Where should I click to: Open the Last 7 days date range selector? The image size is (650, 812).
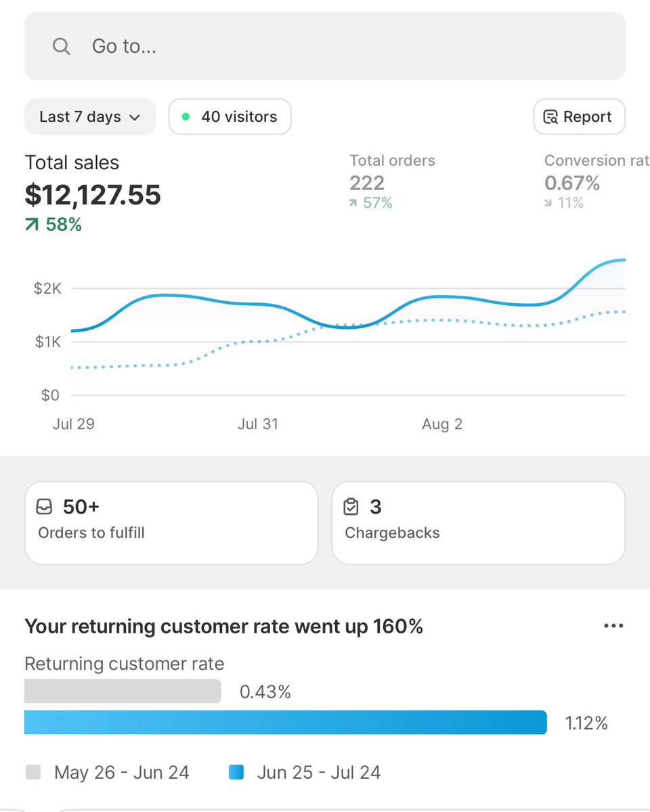(89, 116)
